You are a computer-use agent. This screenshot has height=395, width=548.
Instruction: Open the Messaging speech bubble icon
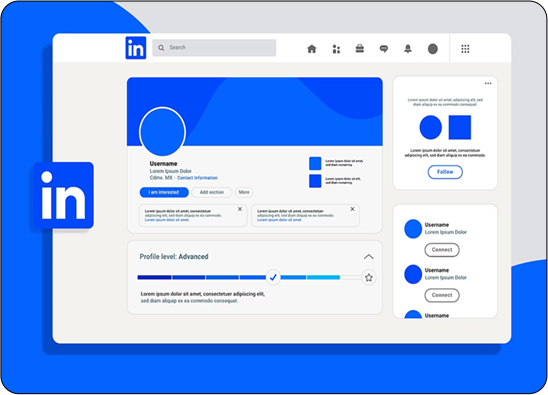click(384, 49)
